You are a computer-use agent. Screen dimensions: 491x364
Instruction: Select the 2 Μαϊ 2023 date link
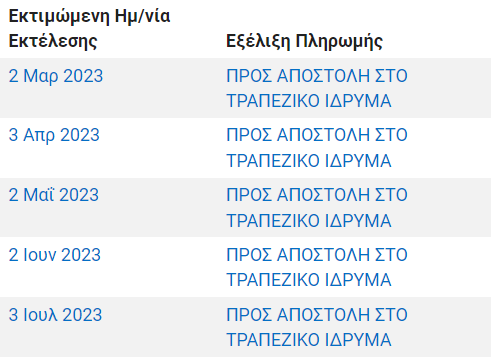pyautogui.click(x=54, y=195)
